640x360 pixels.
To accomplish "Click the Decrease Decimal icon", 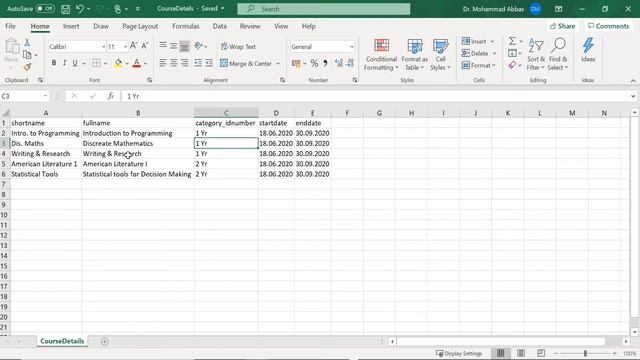I will [350, 63].
